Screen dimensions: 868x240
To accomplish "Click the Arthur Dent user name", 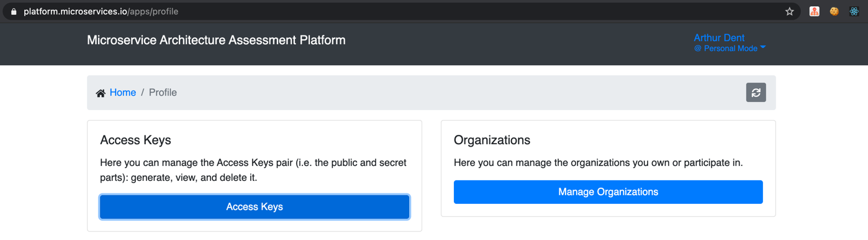I will click(719, 37).
